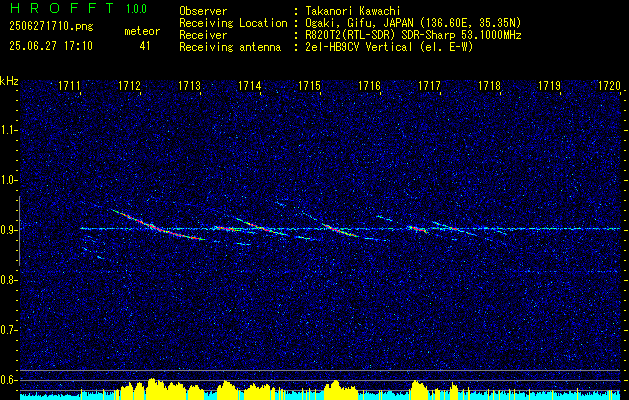The width and height of the screenshot is (629, 400).
Task: Click the meteor echo trail near 1714
Action: click(x=261, y=227)
